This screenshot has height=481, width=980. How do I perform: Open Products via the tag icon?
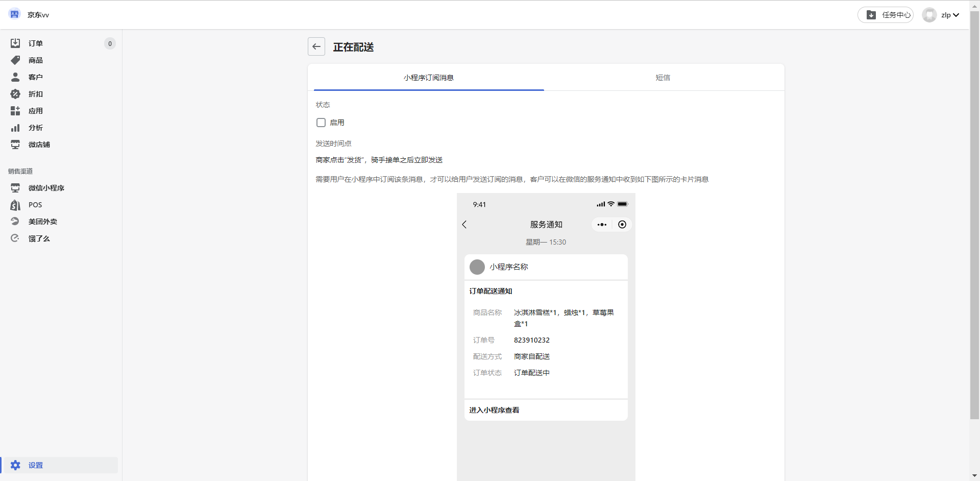[15, 60]
